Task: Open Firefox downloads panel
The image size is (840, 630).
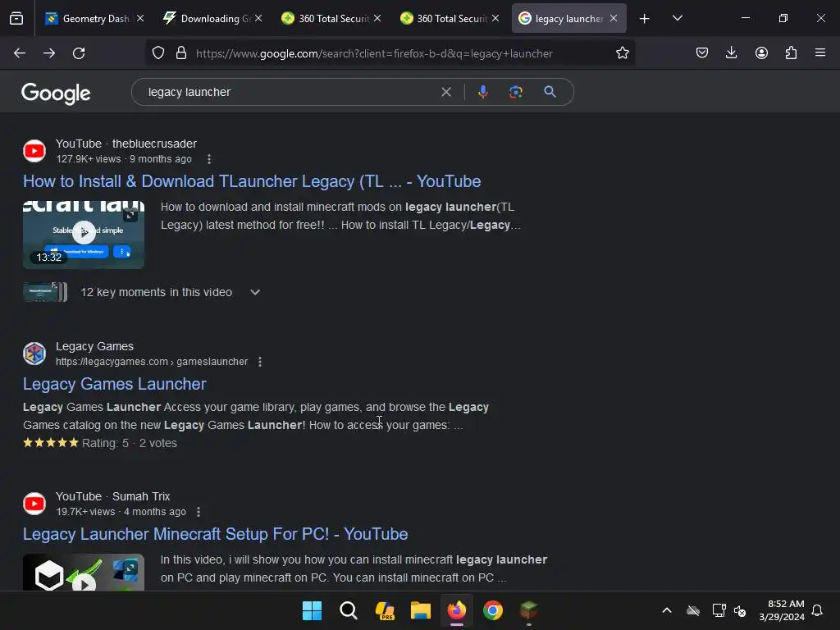Action: click(x=731, y=53)
